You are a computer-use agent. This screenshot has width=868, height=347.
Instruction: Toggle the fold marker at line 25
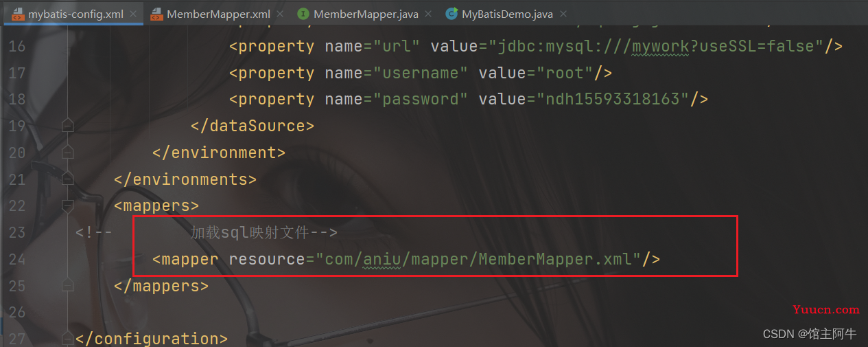click(67, 286)
